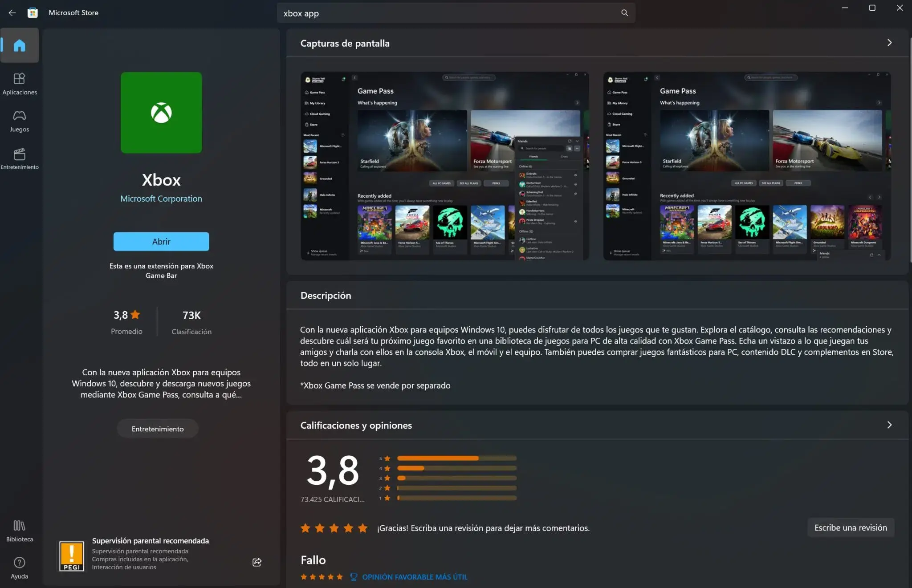
Task: Click the PEGI rating badge
Action: pos(72,556)
